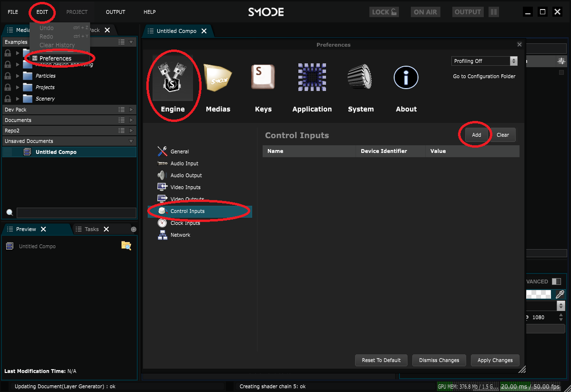Open the HELP menu
The width and height of the screenshot is (571, 392).
[x=149, y=12]
